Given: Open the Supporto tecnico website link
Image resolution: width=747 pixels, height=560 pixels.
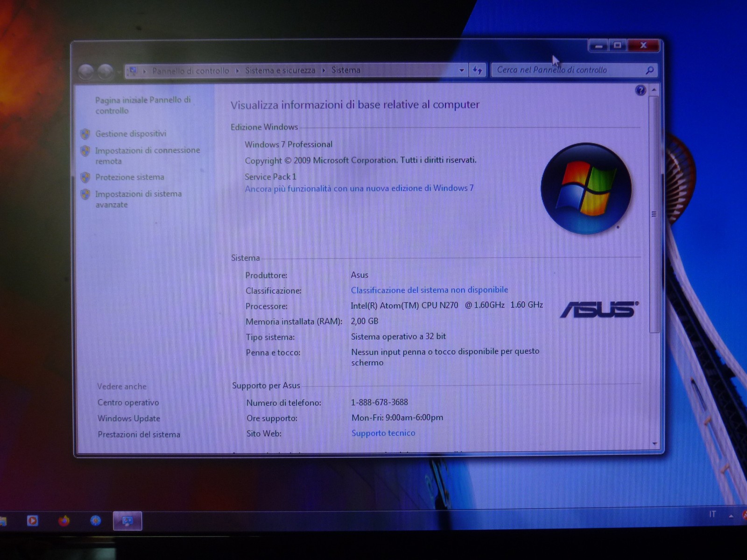Looking at the screenshot, I should tap(383, 433).
